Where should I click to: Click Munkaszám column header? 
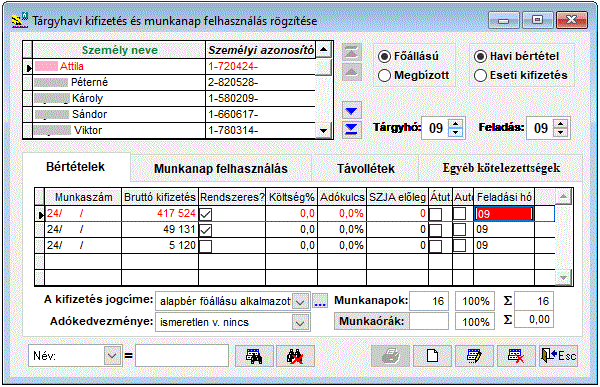point(83,197)
